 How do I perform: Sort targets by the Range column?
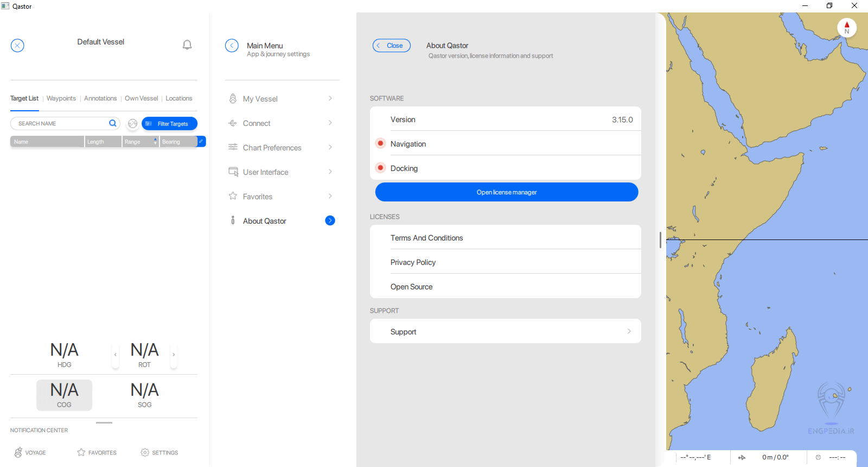tap(140, 142)
